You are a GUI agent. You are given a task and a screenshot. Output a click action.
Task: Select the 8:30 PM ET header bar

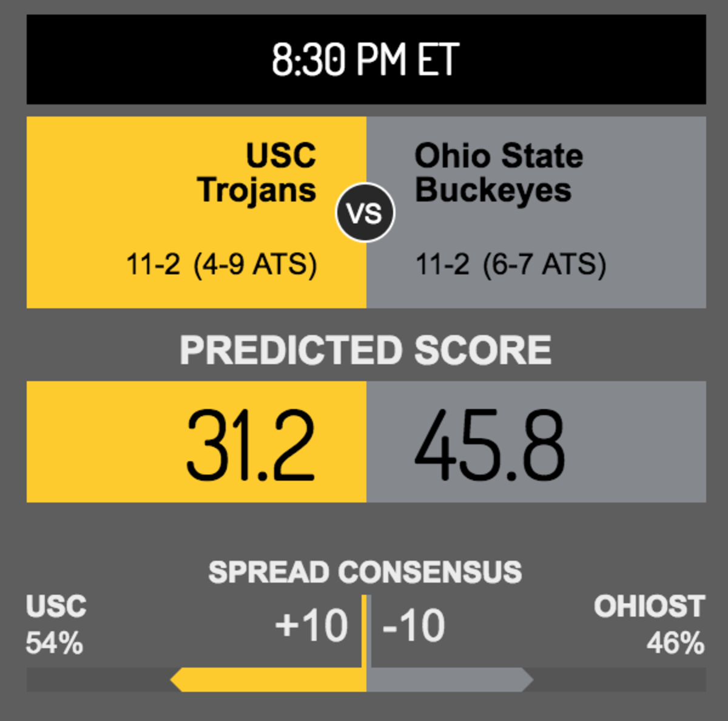click(366, 59)
